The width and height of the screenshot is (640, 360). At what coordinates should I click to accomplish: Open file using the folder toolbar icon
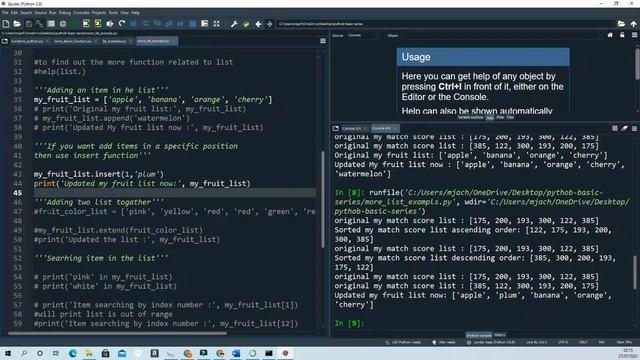point(17,24)
